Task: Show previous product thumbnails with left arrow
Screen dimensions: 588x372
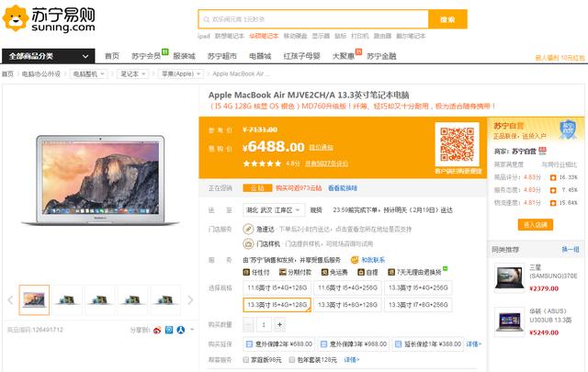Action: click(x=10, y=300)
